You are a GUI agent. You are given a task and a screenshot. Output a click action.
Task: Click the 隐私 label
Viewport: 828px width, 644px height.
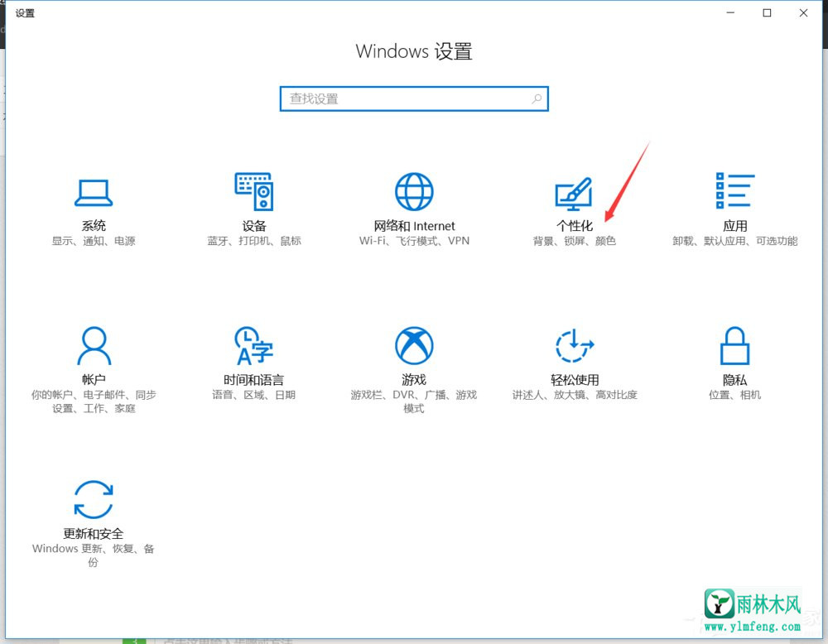tap(735, 380)
